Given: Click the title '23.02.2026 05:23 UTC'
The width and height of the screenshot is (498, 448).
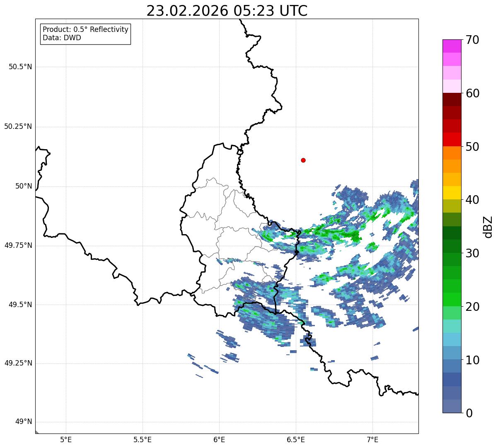Looking at the screenshot, I should pos(227,11).
